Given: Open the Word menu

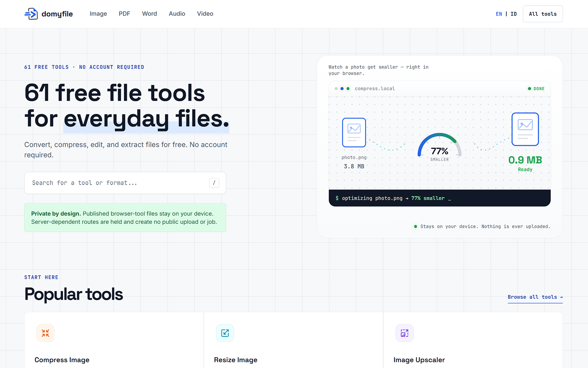Looking at the screenshot, I should tap(150, 14).
